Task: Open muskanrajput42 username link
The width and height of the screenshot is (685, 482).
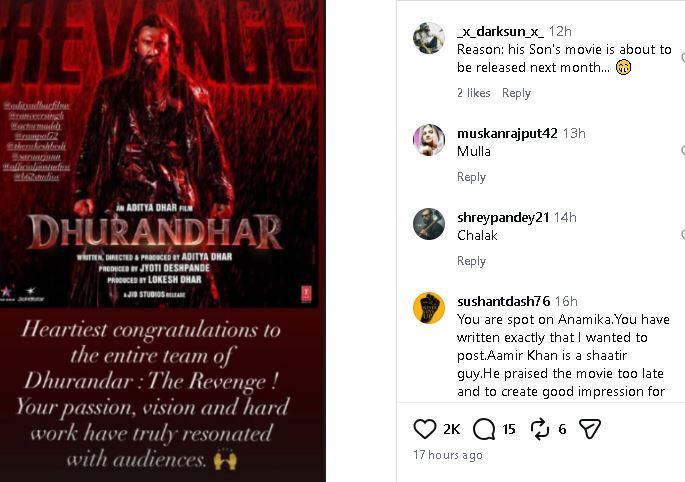Action: (x=507, y=133)
